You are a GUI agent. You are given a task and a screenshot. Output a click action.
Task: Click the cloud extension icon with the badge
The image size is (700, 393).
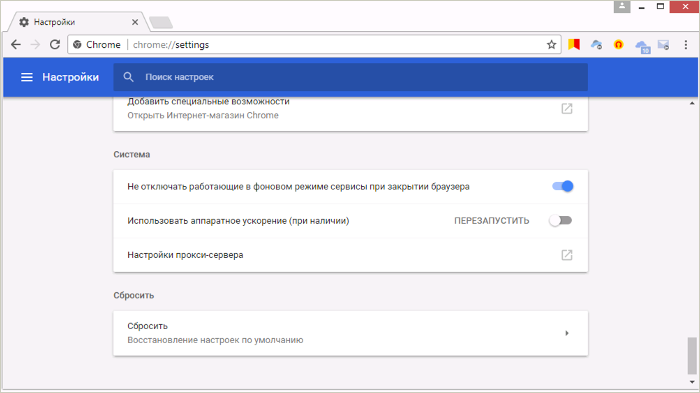pos(642,46)
